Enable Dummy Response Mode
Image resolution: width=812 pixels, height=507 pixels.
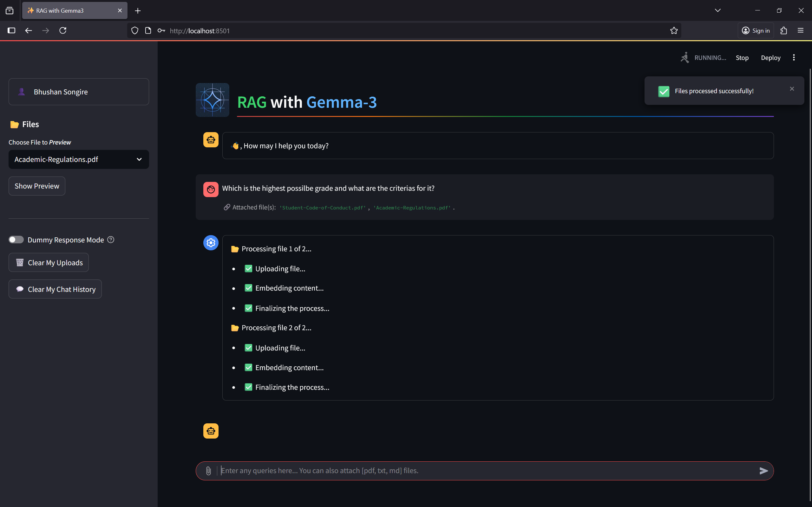(16, 240)
